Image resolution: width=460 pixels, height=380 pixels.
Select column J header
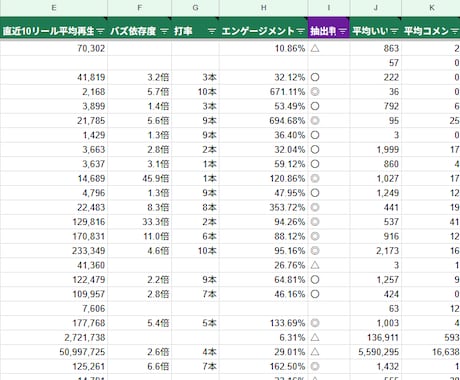(376, 8)
